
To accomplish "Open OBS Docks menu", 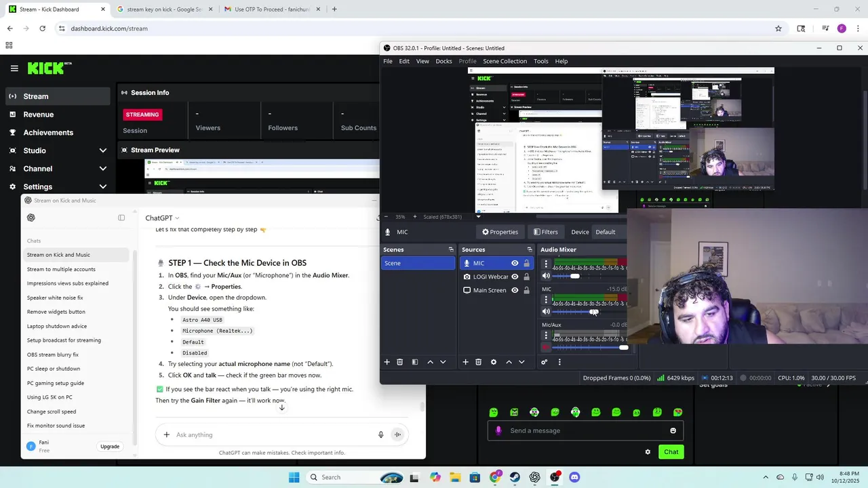I will tap(443, 61).
